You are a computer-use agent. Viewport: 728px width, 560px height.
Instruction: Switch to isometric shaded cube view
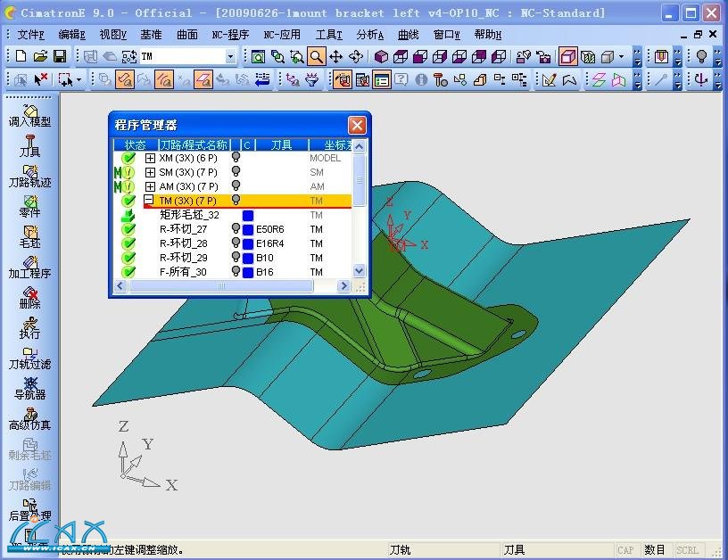point(381,56)
